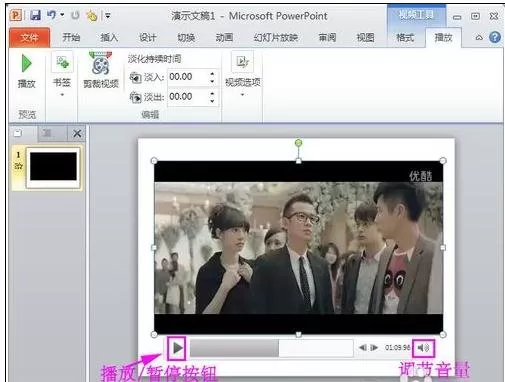Open the 剪裁视频 (Trim Video) tool

(101, 70)
